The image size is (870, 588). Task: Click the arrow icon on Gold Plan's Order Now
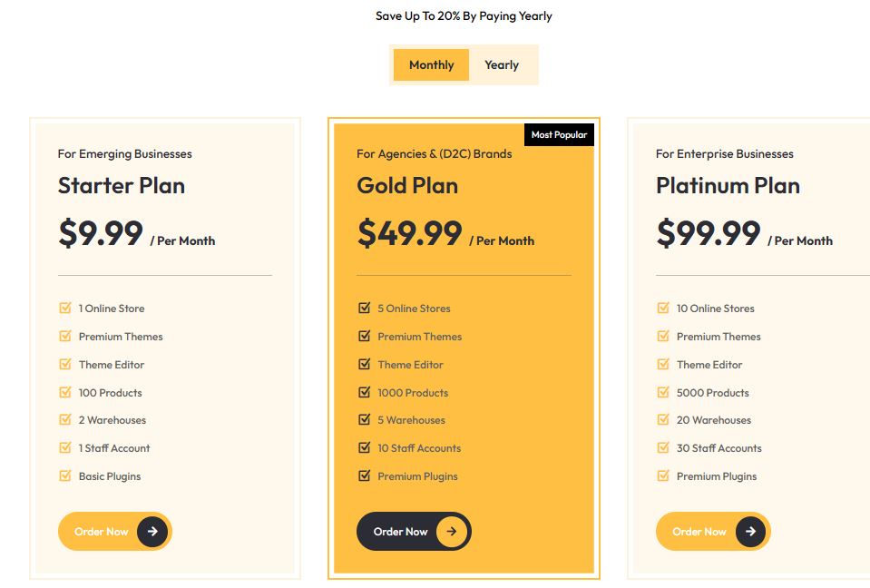coord(452,532)
